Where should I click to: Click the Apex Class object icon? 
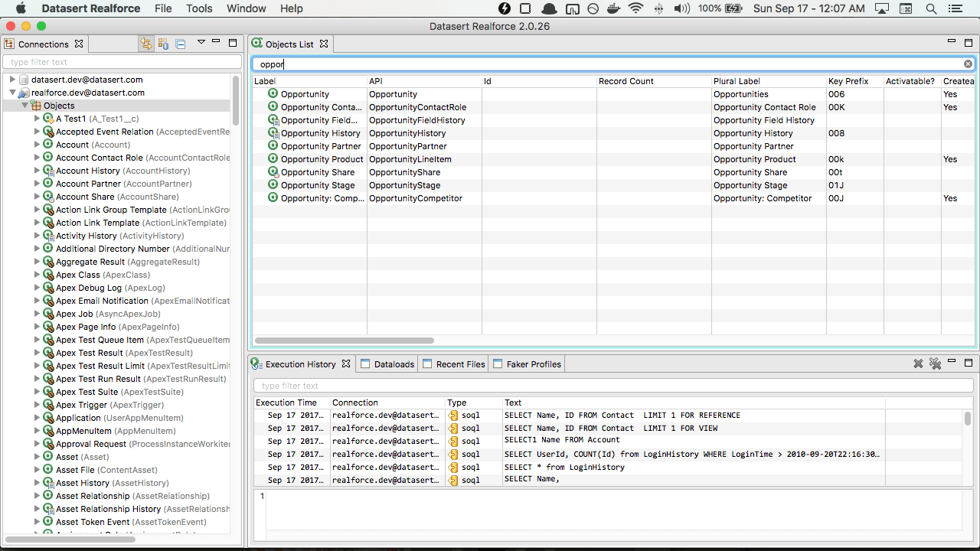48,275
